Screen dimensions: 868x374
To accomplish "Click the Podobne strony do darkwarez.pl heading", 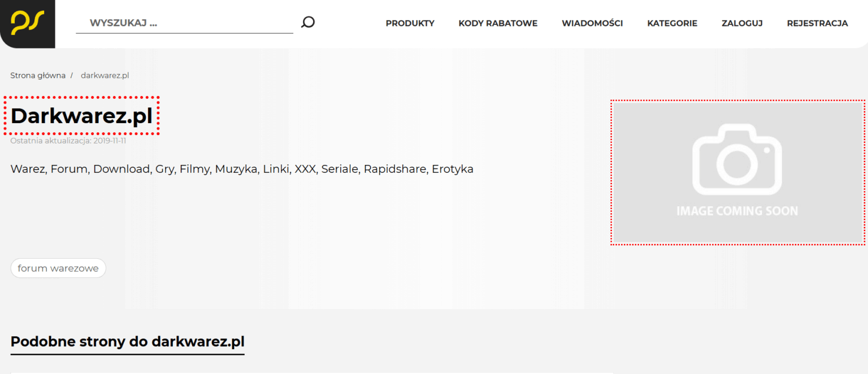I will (128, 342).
